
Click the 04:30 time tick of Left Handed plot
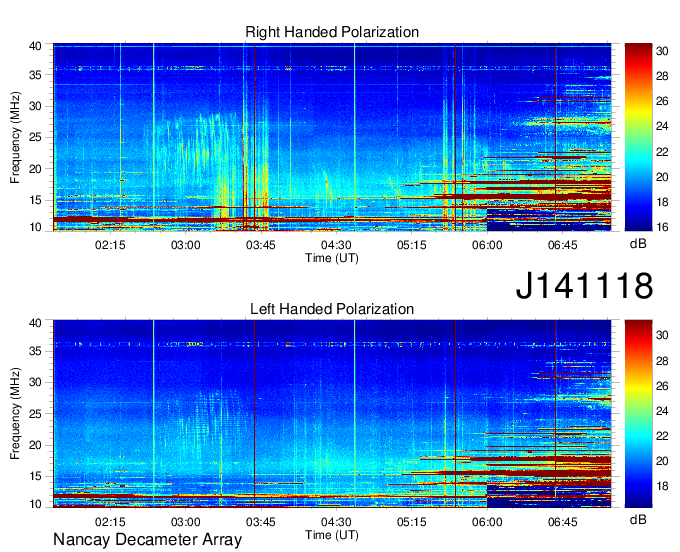click(336, 521)
